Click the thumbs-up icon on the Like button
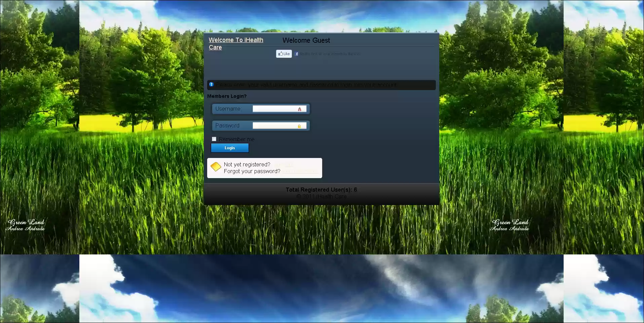The height and width of the screenshot is (323, 644). coord(280,54)
